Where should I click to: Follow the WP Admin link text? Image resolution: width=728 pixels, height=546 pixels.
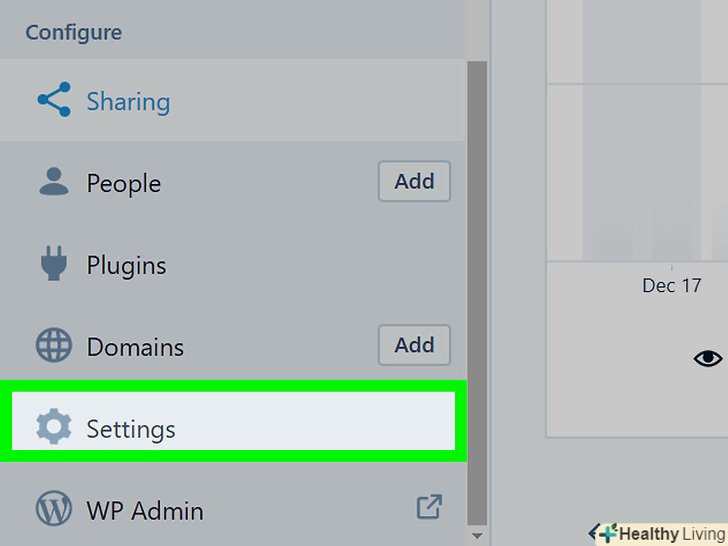145,511
